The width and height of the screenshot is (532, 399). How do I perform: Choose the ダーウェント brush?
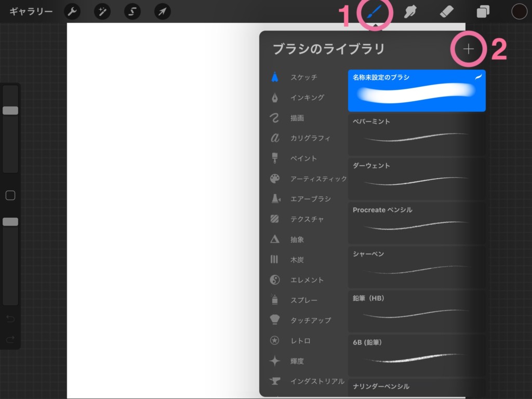point(417,179)
